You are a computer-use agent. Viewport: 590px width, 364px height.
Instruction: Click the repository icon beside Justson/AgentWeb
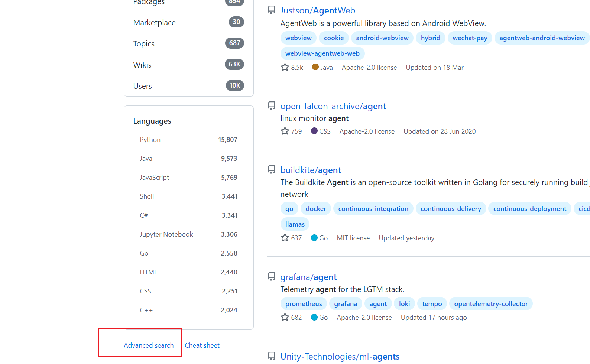coord(272,10)
